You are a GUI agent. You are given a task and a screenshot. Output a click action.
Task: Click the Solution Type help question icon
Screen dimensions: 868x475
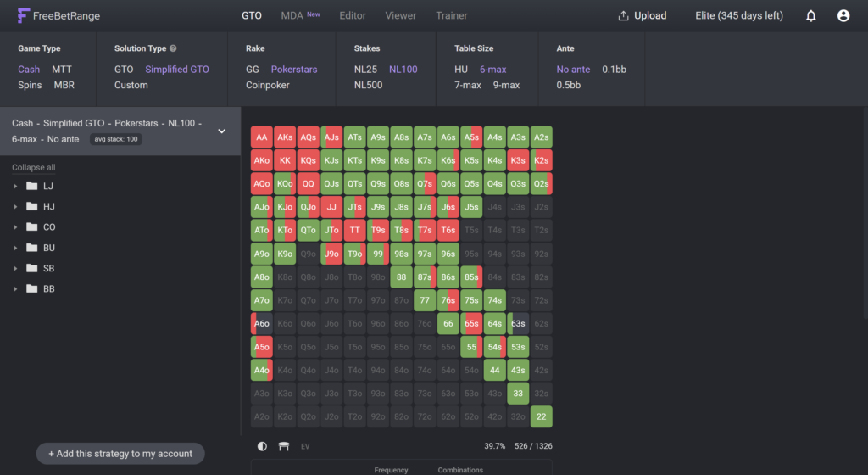point(173,48)
